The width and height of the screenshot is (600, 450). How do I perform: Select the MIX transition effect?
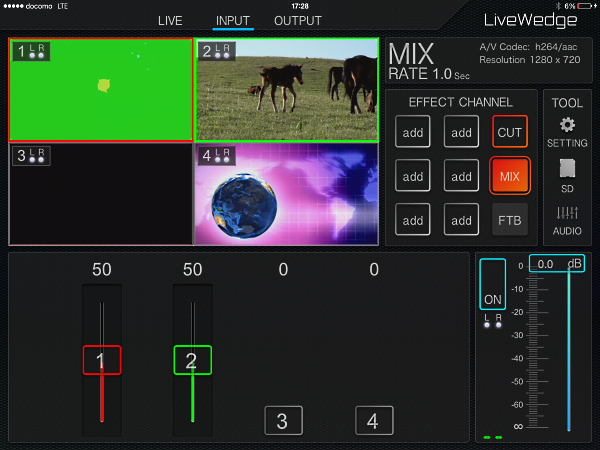click(510, 176)
